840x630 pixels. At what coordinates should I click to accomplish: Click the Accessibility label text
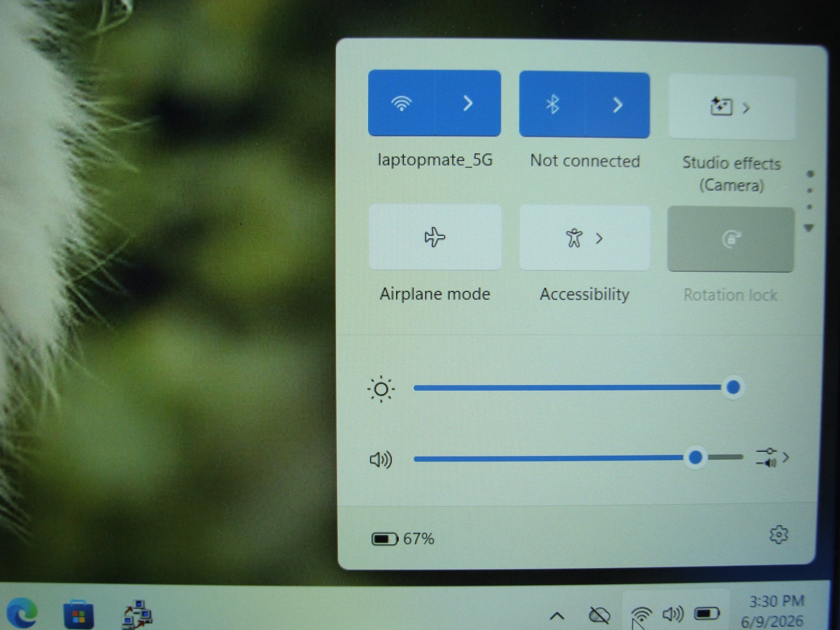click(x=584, y=294)
